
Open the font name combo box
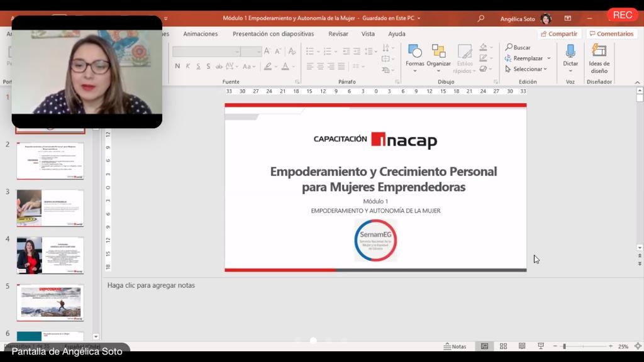coord(206,52)
